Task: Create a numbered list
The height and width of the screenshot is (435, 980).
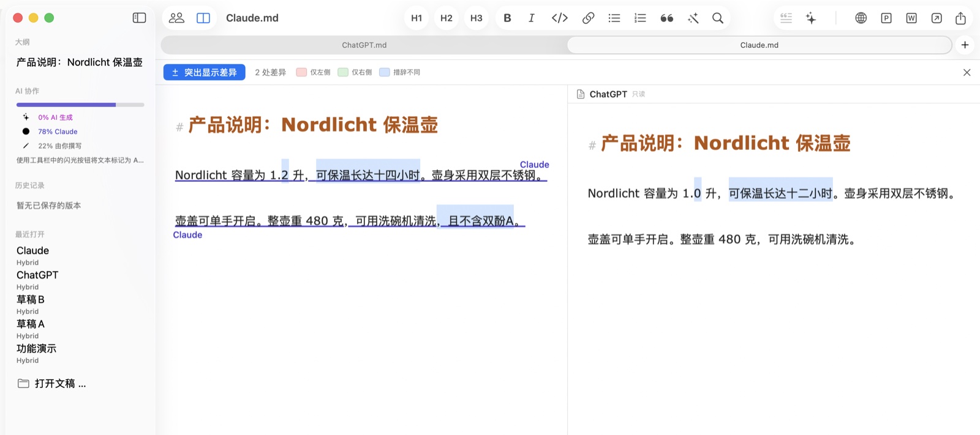Action: coord(640,18)
